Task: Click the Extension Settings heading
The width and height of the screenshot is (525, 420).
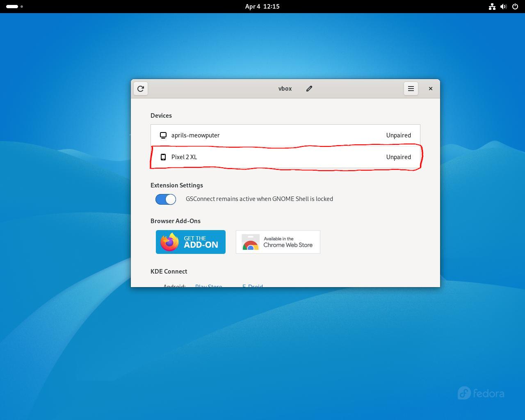Action: 177,185
